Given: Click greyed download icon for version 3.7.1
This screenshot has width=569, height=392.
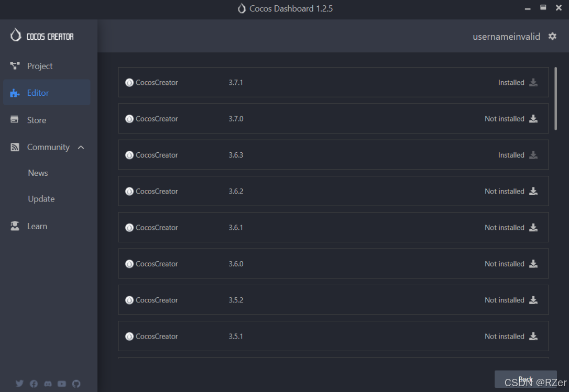Looking at the screenshot, I should pos(533,82).
